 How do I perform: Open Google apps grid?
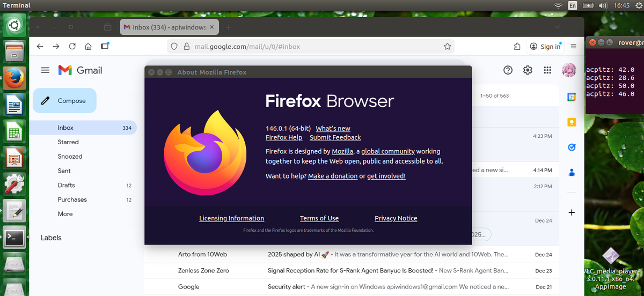(x=547, y=70)
